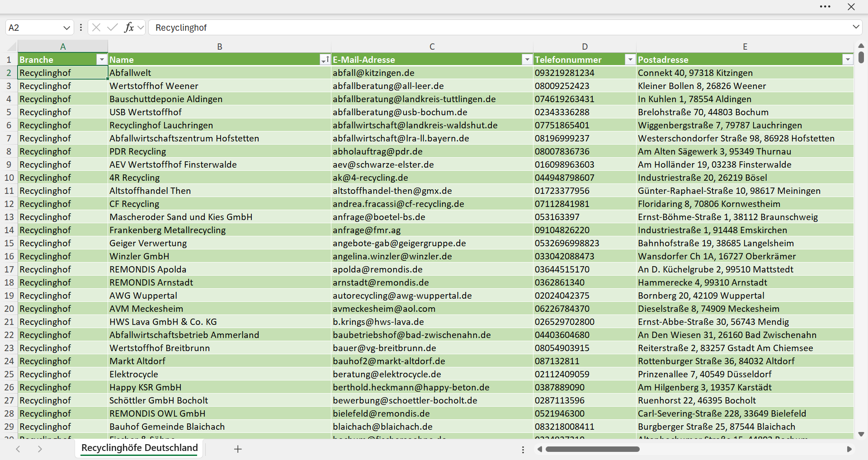Image resolution: width=868 pixels, height=460 pixels.
Task: Click the select-all corner triangle
Action: [x=12, y=47]
